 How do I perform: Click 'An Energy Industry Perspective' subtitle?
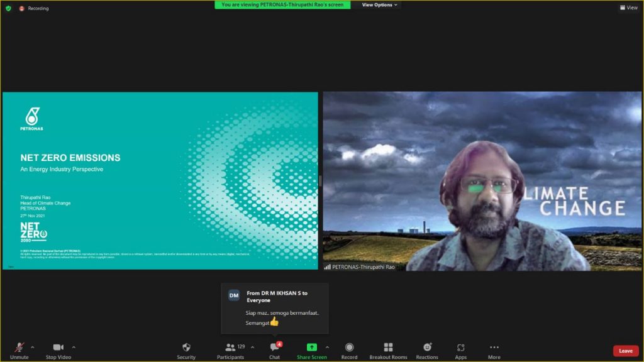click(x=62, y=169)
